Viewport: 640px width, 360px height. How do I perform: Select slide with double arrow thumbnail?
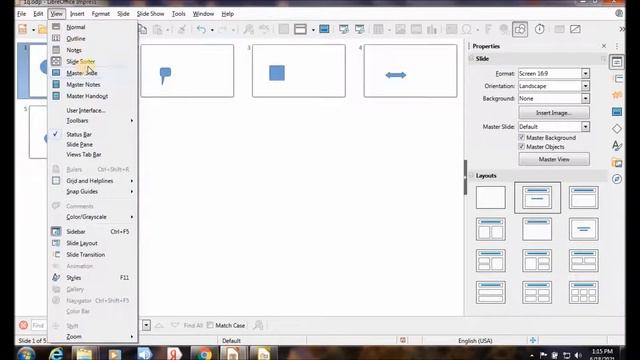(410, 71)
